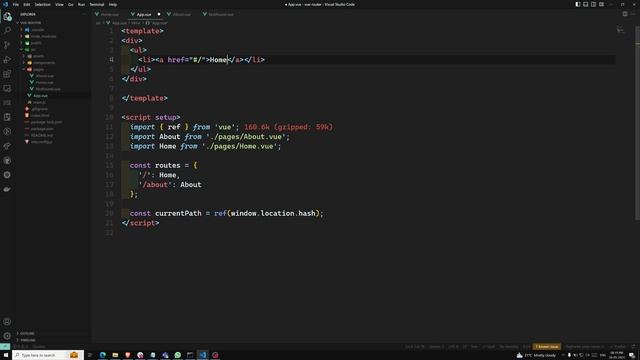Open the Explorer view in activity bar
The height and width of the screenshot is (360, 640).
[7, 17]
